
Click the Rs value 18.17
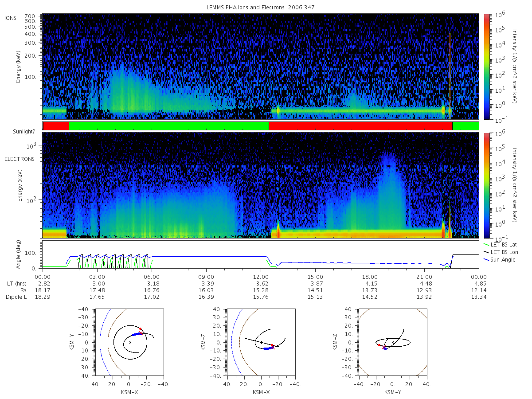(x=43, y=290)
